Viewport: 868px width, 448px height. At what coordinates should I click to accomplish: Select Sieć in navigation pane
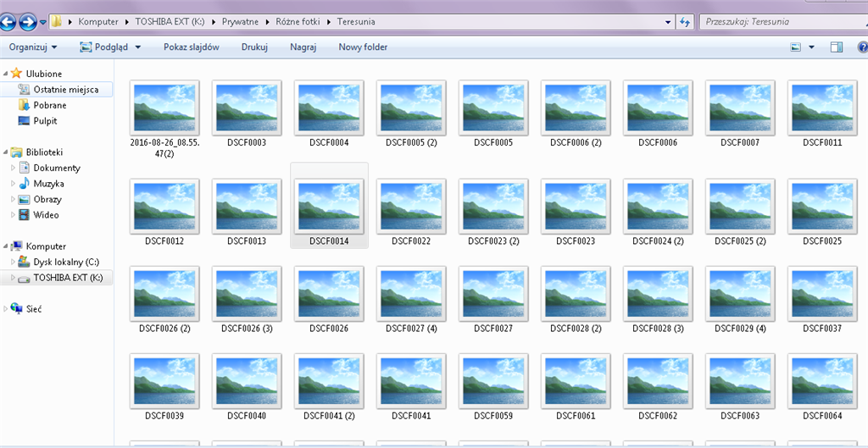point(34,309)
